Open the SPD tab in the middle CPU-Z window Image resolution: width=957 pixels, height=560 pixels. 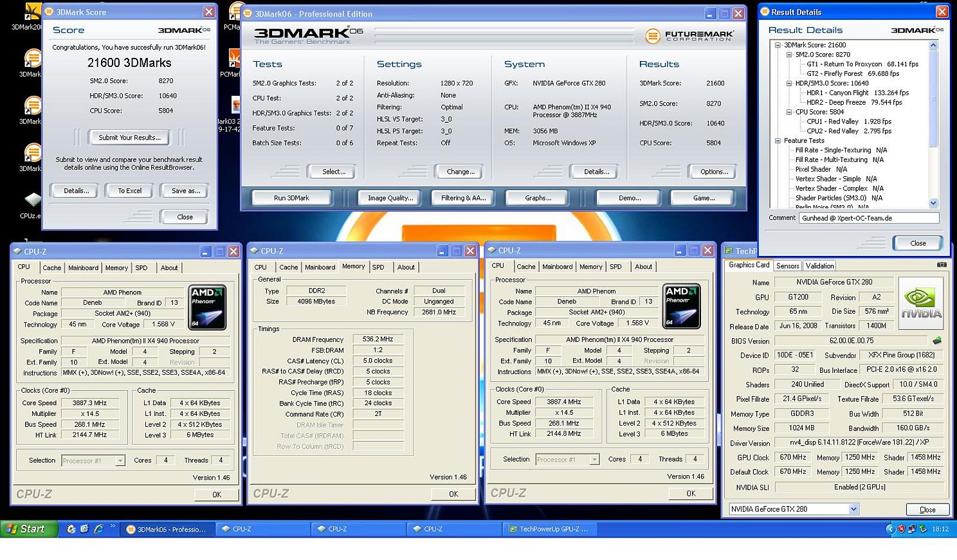[x=378, y=267]
